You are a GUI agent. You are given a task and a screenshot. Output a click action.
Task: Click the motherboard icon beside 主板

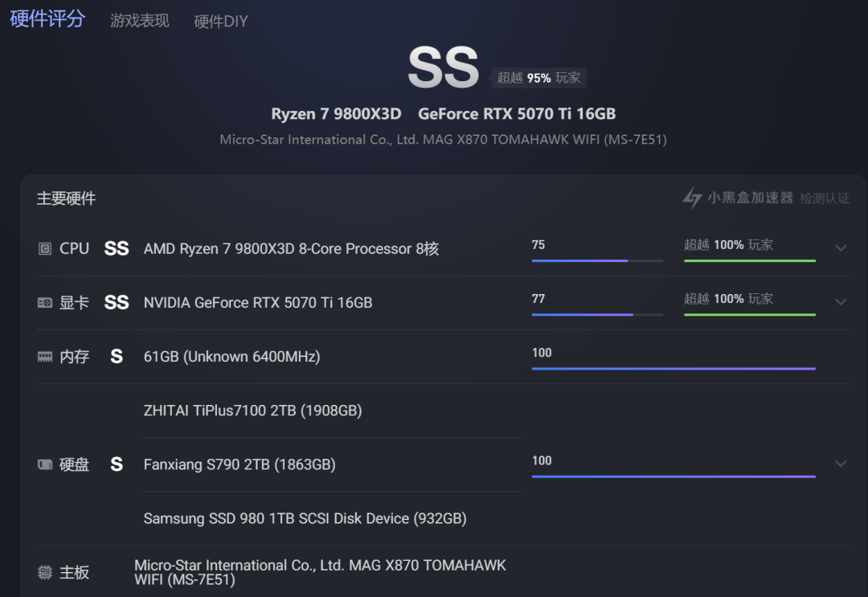pyautogui.click(x=45, y=572)
